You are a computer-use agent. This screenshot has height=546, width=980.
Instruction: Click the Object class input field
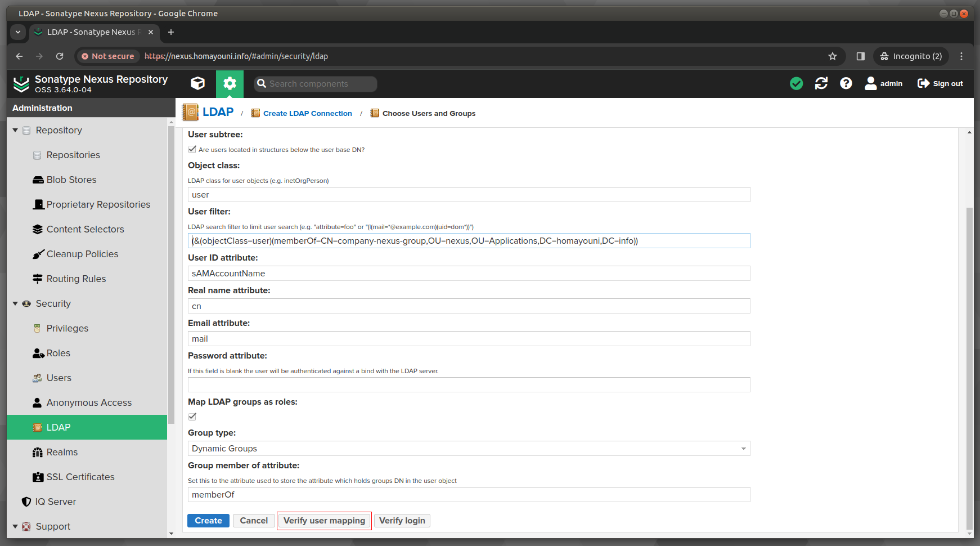pos(469,195)
